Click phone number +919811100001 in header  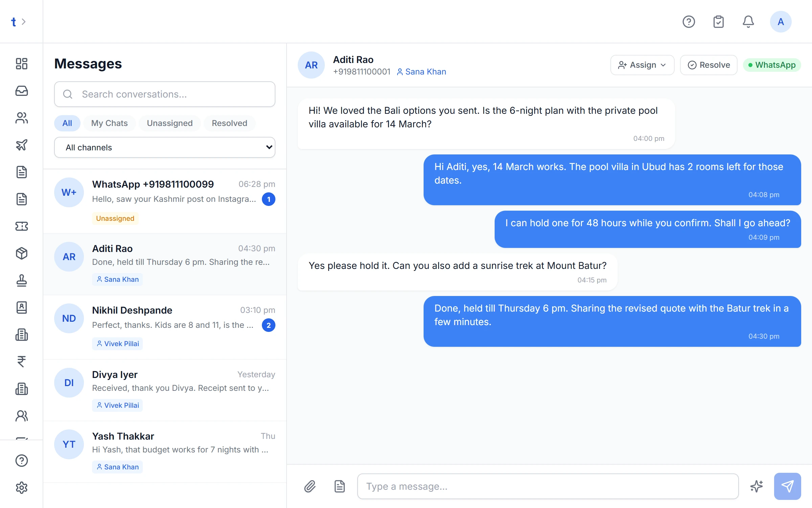coord(362,72)
